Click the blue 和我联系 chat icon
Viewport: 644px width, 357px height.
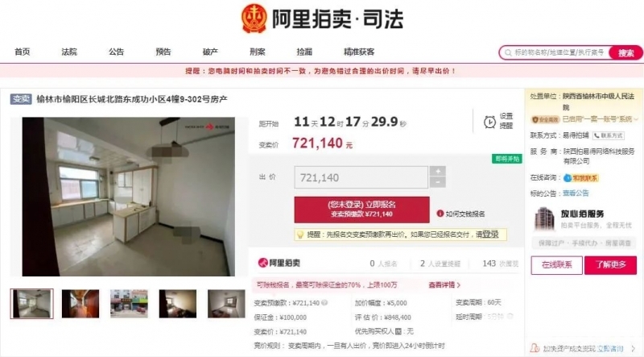click(568, 178)
